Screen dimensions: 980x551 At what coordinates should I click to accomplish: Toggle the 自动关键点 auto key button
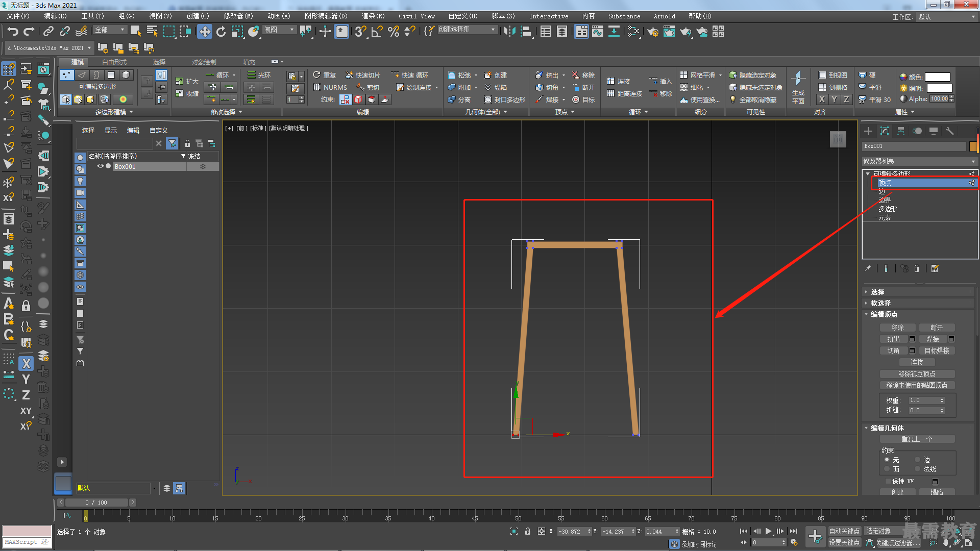844,531
